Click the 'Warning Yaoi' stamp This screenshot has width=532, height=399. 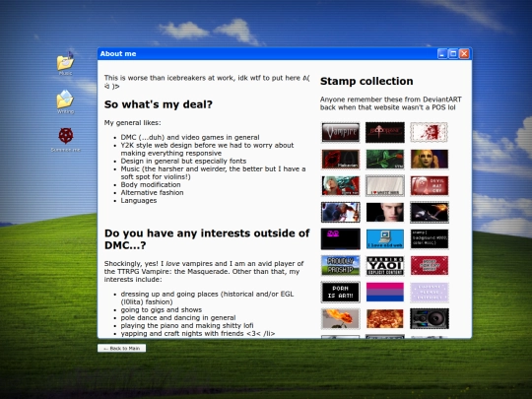[385, 265]
